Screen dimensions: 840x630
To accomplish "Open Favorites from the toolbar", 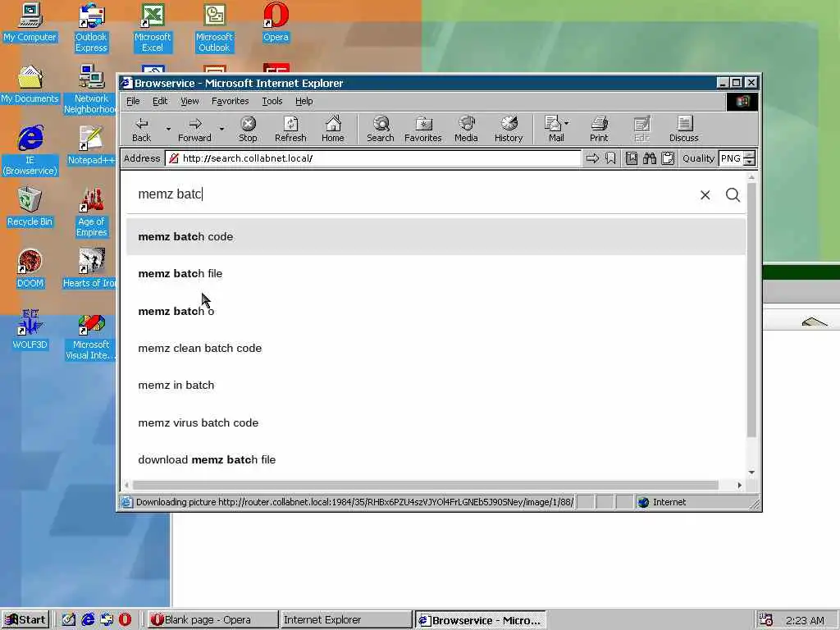I will click(x=422, y=129).
